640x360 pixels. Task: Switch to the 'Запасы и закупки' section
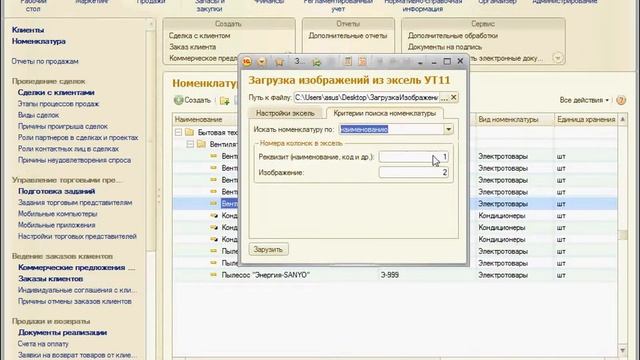pyautogui.click(x=209, y=5)
